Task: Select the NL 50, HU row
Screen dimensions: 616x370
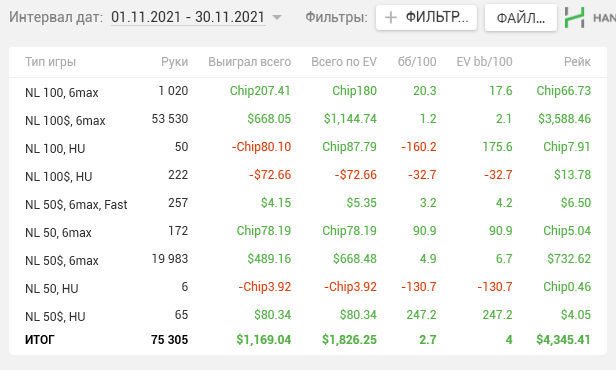Action: pyautogui.click(x=308, y=287)
